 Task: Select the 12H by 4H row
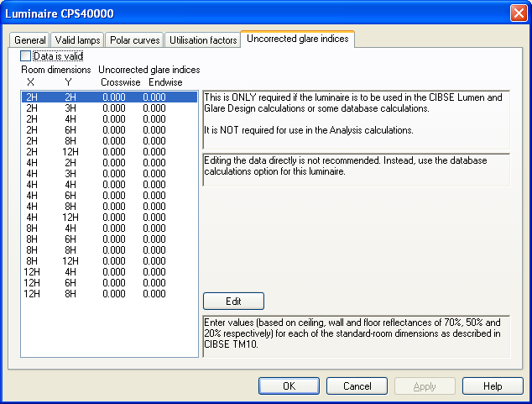[x=109, y=272]
